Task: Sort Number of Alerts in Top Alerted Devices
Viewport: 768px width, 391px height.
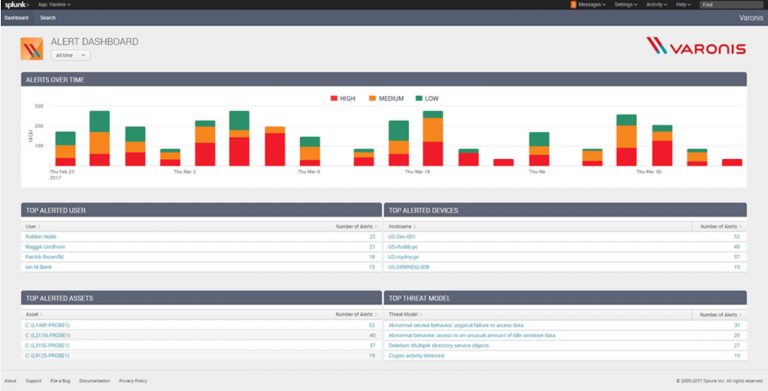Action: [x=720, y=226]
